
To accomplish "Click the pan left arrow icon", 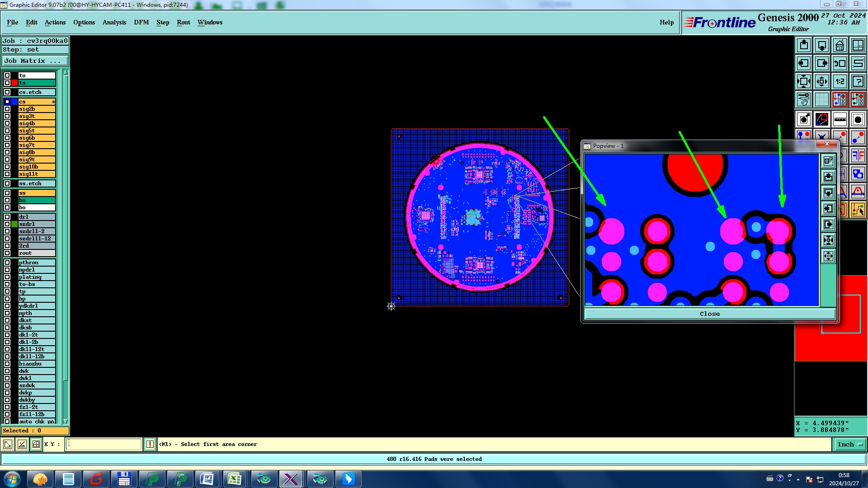I will [804, 63].
